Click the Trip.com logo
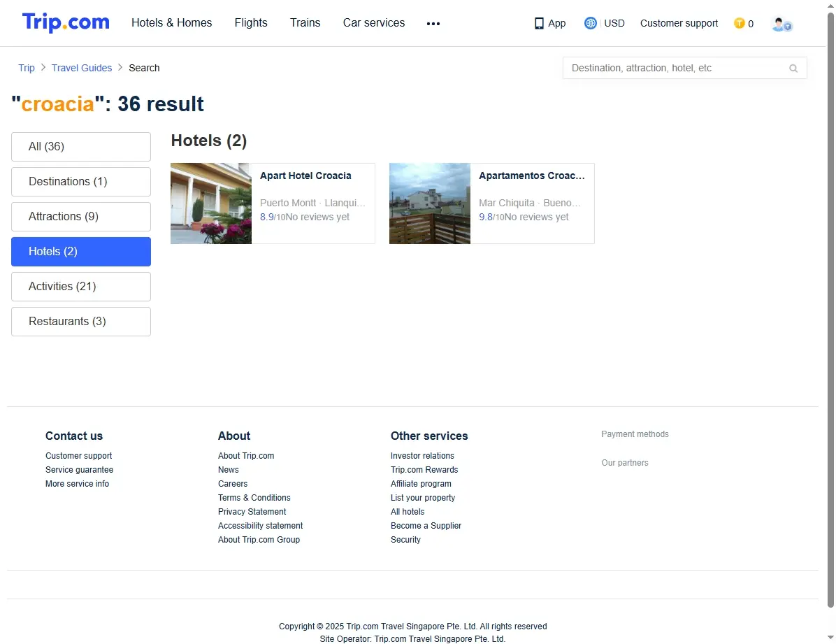This screenshot has height=644, width=836. 66,22
